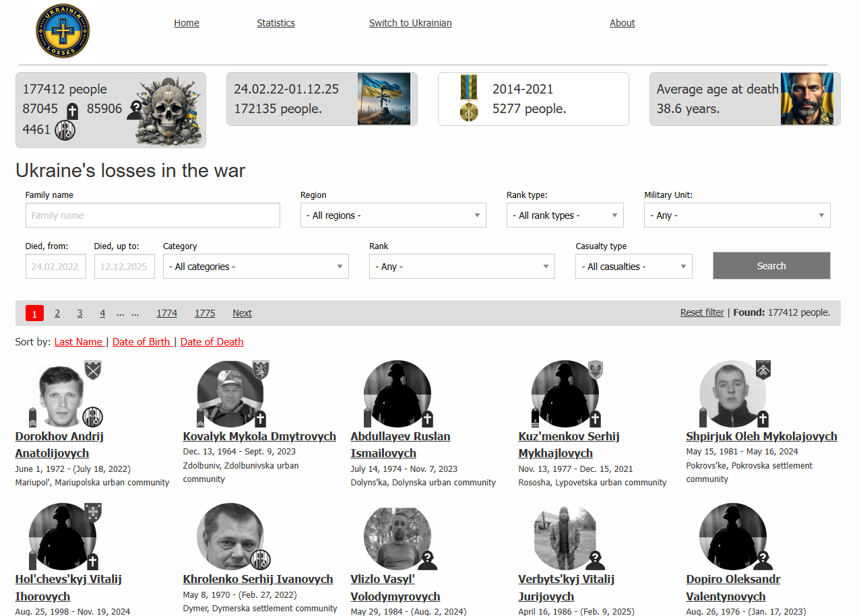The width and height of the screenshot is (859, 616).
Task: Click the soldier portrait in average age card
Action: (x=807, y=99)
